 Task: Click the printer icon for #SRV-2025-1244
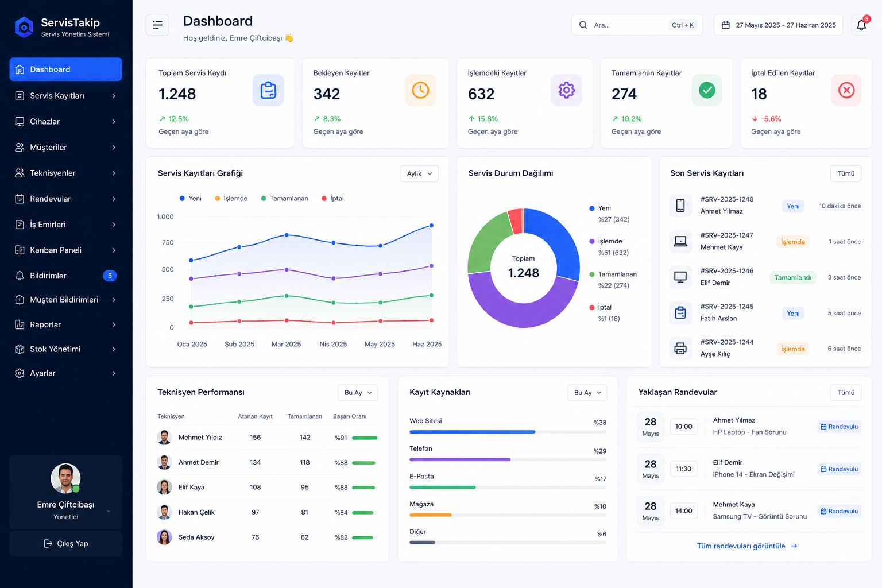click(680, 348)
